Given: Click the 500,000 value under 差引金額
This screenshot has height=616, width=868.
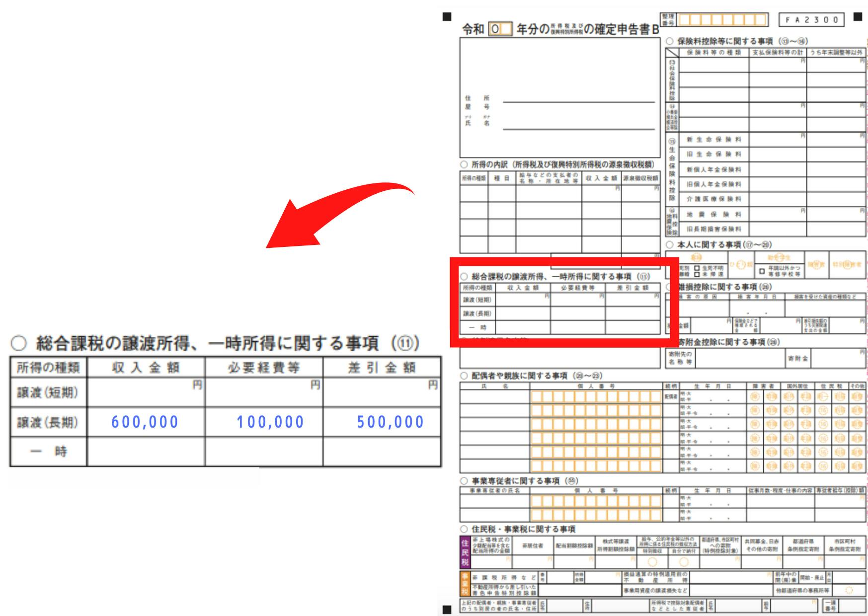Looking at the screenshot, I should (391, 422).
